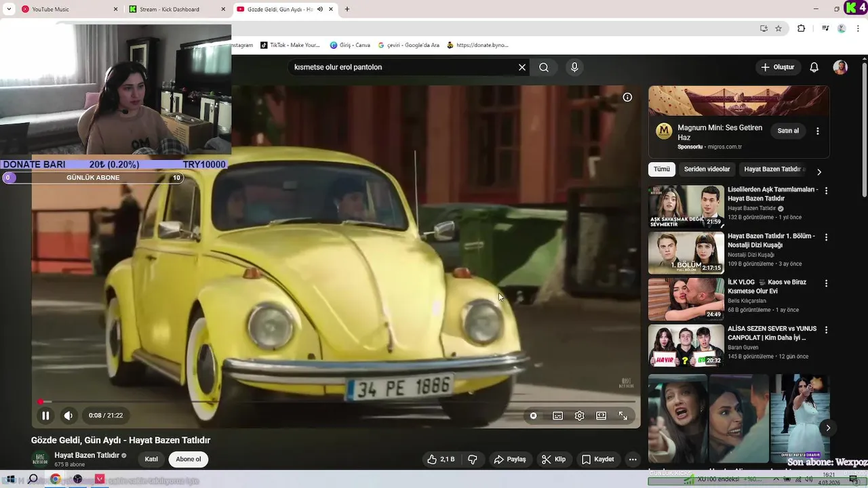Open the OBS Studio taskbar icon

(x=77, y=479)
